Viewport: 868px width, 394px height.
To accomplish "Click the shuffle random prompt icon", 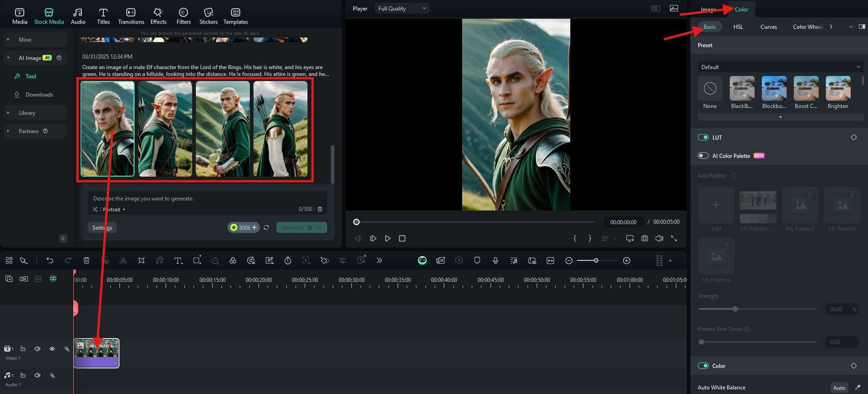I will pyautogui.click(x=95, y=209).
